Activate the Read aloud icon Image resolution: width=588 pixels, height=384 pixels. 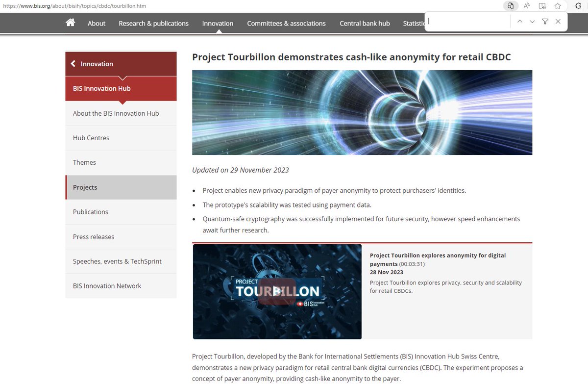527,6
